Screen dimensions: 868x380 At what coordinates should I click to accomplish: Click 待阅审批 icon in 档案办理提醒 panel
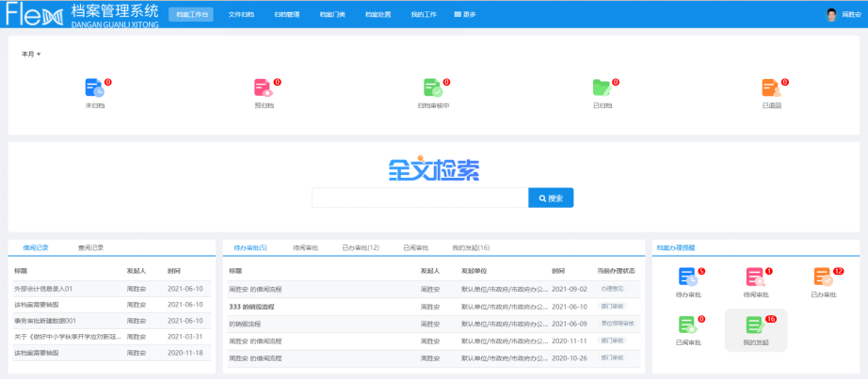pos(756,277)
